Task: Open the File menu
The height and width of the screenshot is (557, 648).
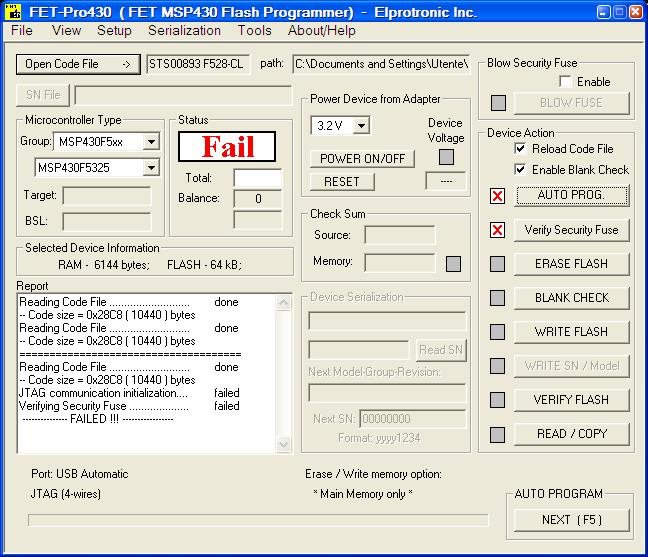Action: click(22, 31)
